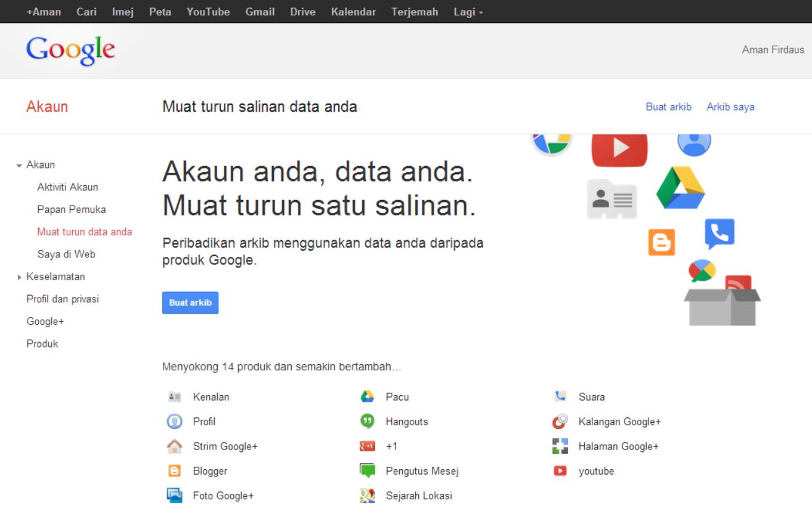Open Peta in top navigation

coord(160,12)
